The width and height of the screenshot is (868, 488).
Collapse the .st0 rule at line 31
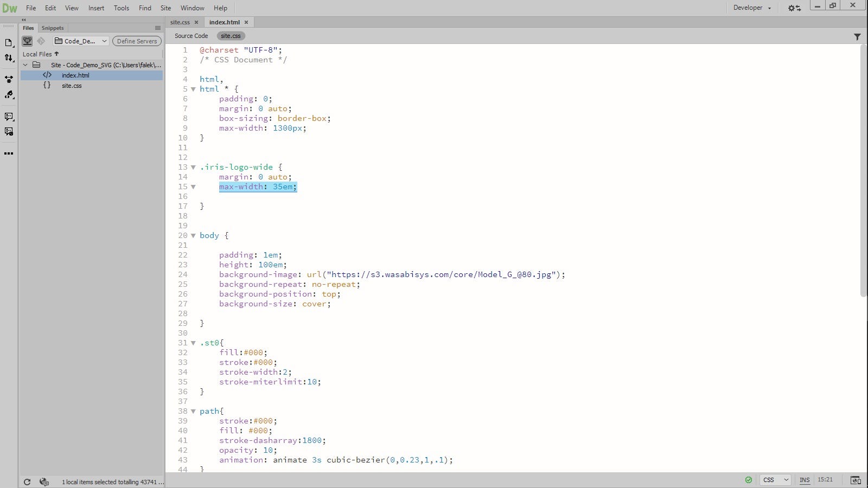pyautogui.click(x=193, y=343)
